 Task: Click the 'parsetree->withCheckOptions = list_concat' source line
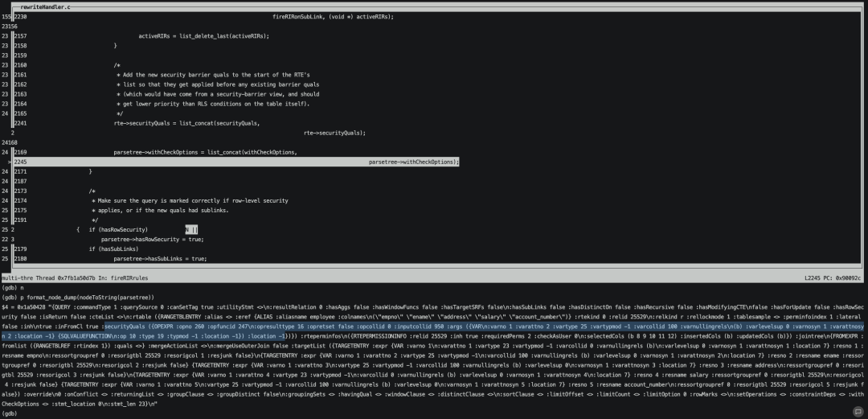tap(206, 152)
